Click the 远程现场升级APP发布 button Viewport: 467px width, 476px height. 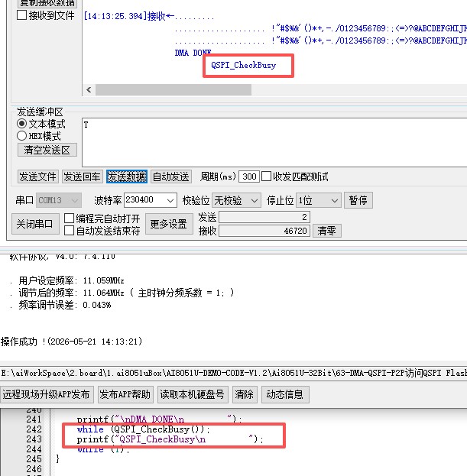pos(47,394)
